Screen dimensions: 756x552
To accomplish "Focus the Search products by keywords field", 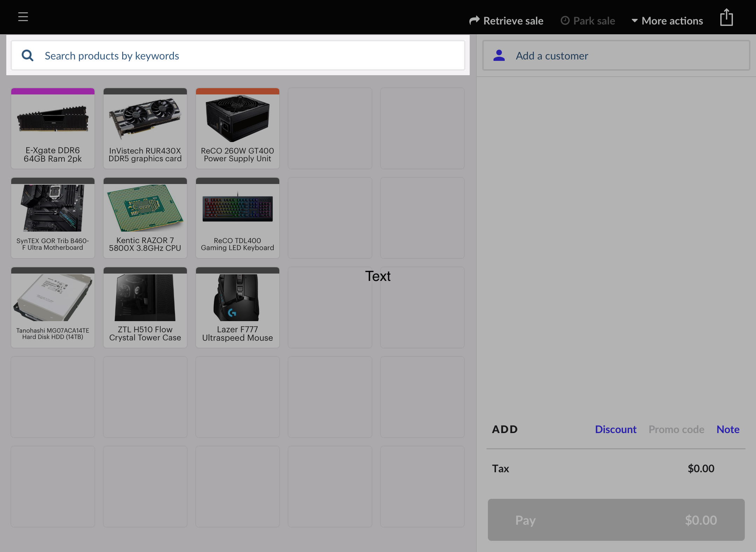I will [238, 55].
